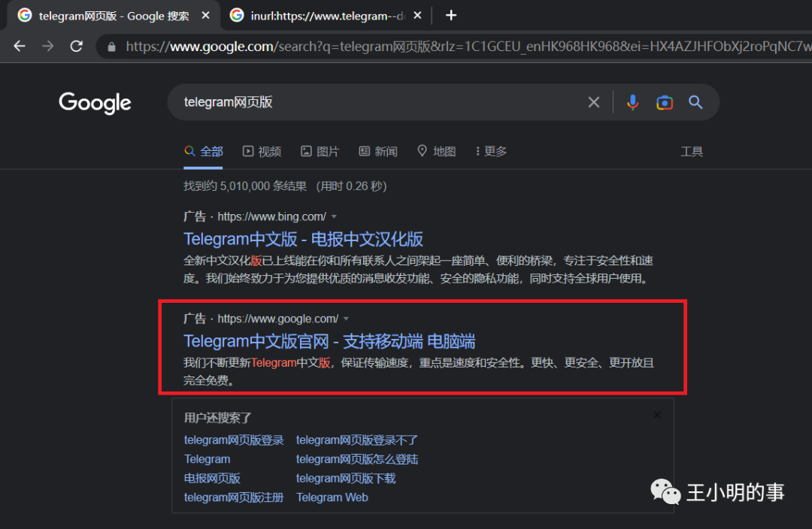Start voice search with the microphone icon
The width and height of the screenshot is (812, 529).
(x=632, y=102)
